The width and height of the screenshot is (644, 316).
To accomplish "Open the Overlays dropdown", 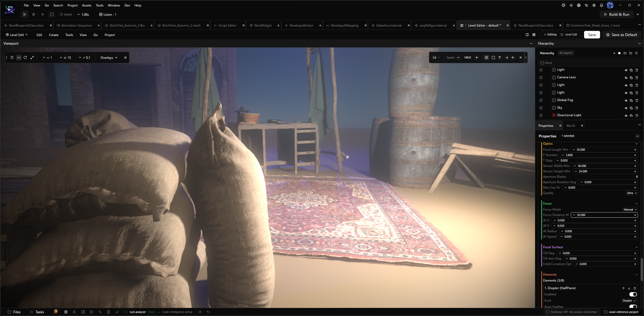I will 109,57.
